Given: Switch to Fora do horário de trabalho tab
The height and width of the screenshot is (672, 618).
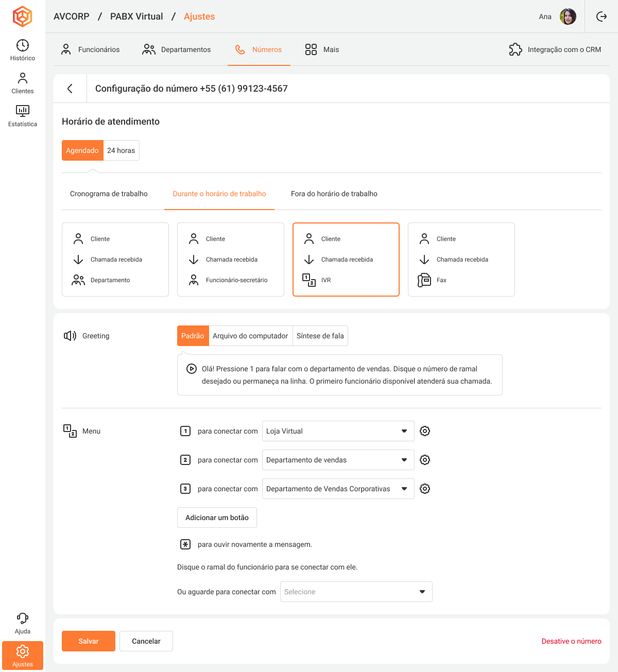Looking at the screenshot, I should click(334, 194).
